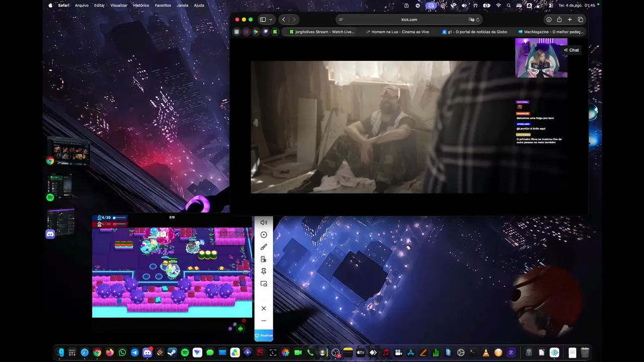Open WhatsApp from the Dock
This screenshot has width=644, height=362.
point(122,352)
